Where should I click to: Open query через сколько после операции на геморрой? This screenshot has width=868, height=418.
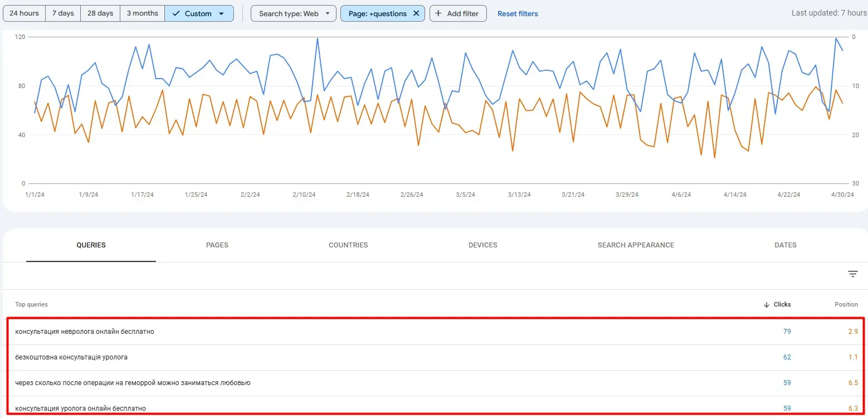[133, 383]
